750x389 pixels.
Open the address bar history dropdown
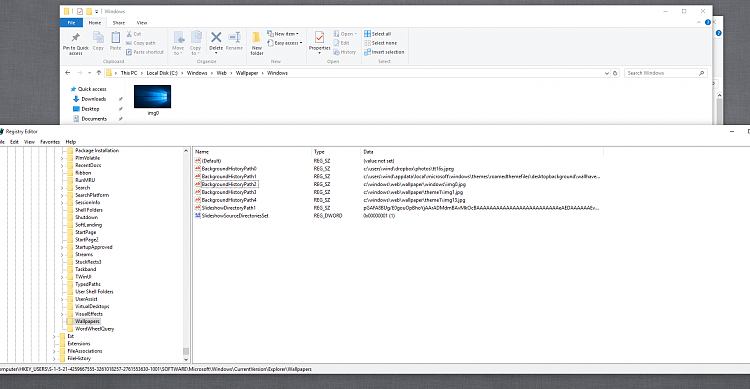pyautogui.click(x=607, y=73)
